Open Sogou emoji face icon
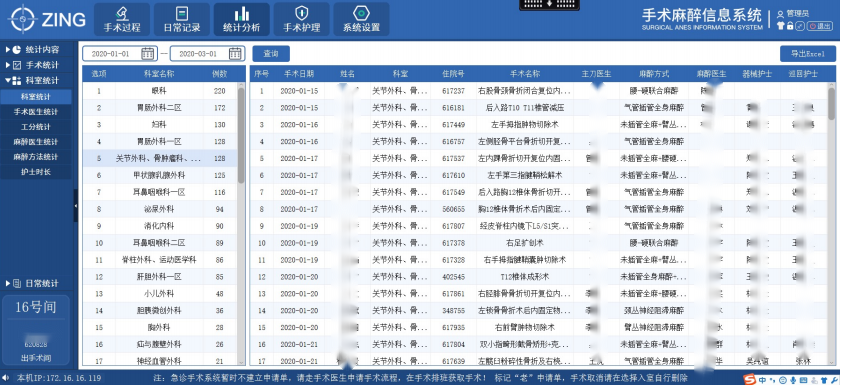 point(783,380)
